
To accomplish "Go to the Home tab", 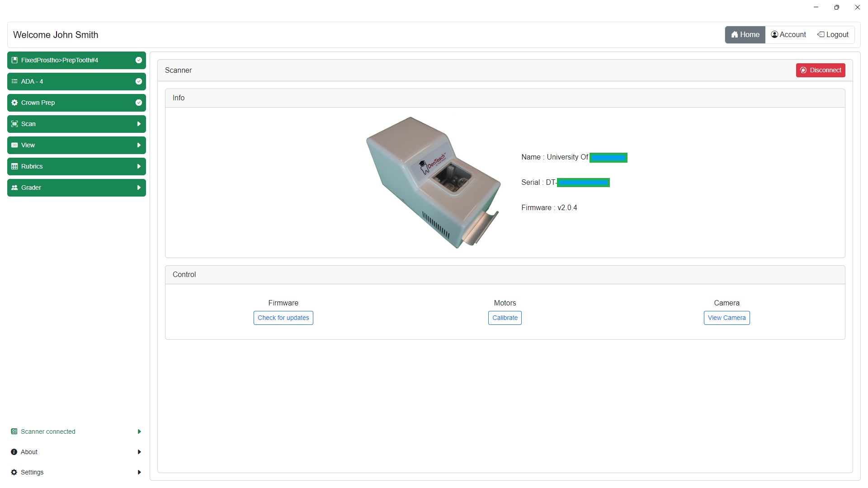I will pyautogui.click(x=745, y=35).
